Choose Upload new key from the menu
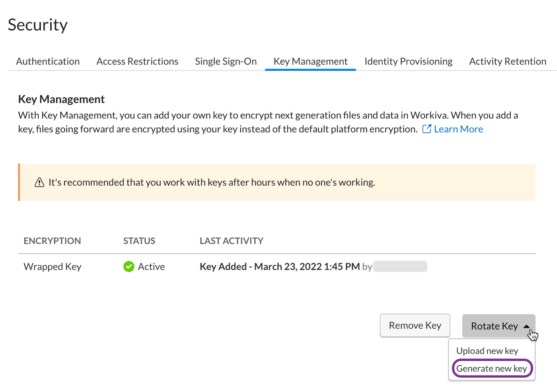The height and width of the screenshot is (392, 557). 487,351
